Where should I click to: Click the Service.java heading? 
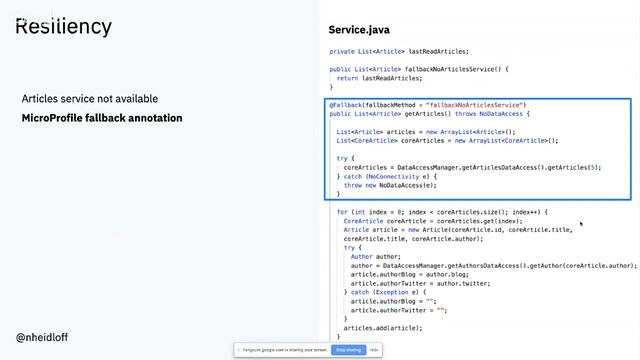[359, 30]
